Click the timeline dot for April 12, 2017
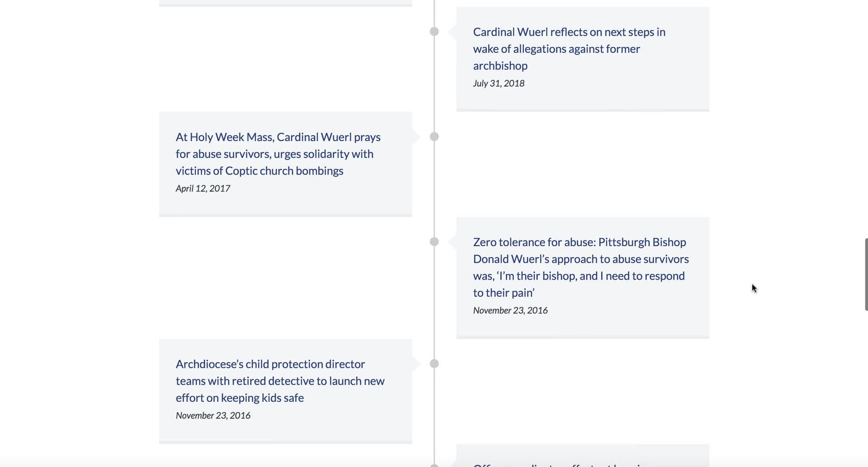The height and width of the screenshot is (467, 868). pos(434,137)
